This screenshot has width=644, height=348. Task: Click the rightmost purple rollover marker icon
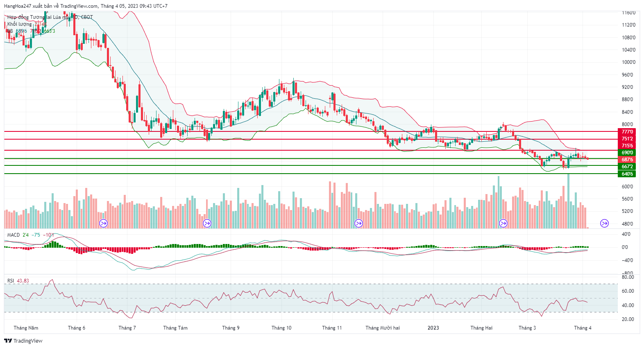(x=604, y=224)
